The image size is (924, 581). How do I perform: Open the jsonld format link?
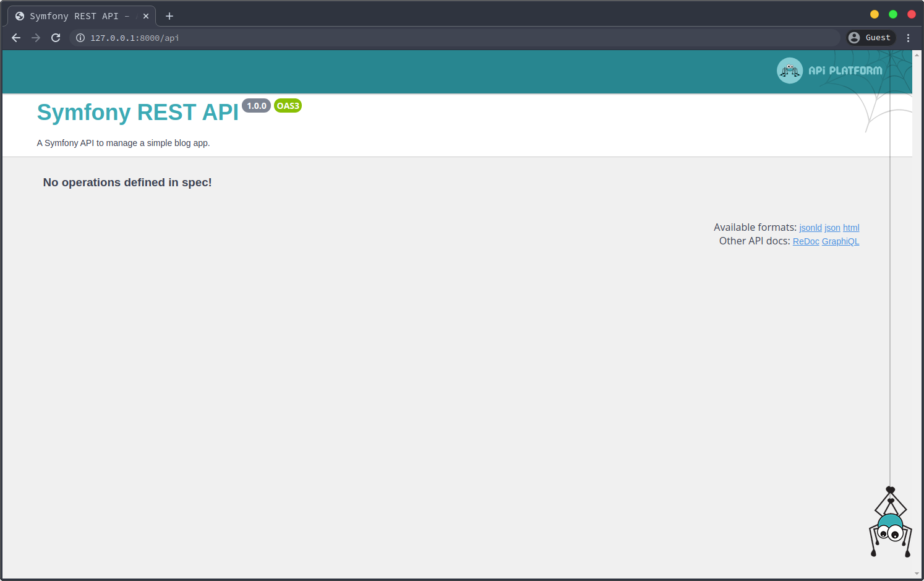point(810,228)
